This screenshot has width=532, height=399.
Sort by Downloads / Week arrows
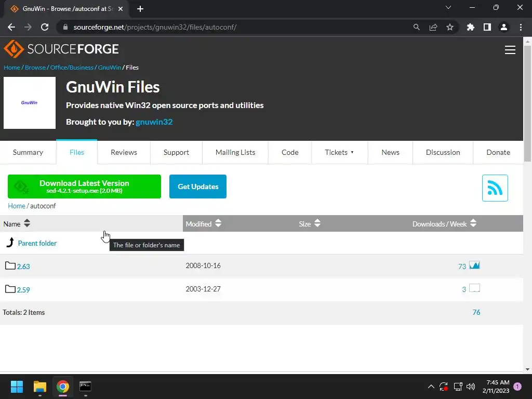click(x=473, y=223)
